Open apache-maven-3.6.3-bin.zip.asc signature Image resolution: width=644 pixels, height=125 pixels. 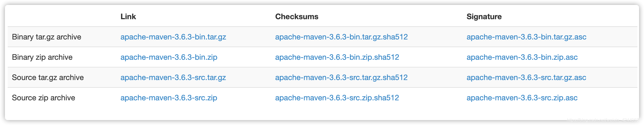pyautogui.click(x=522, y=57)
